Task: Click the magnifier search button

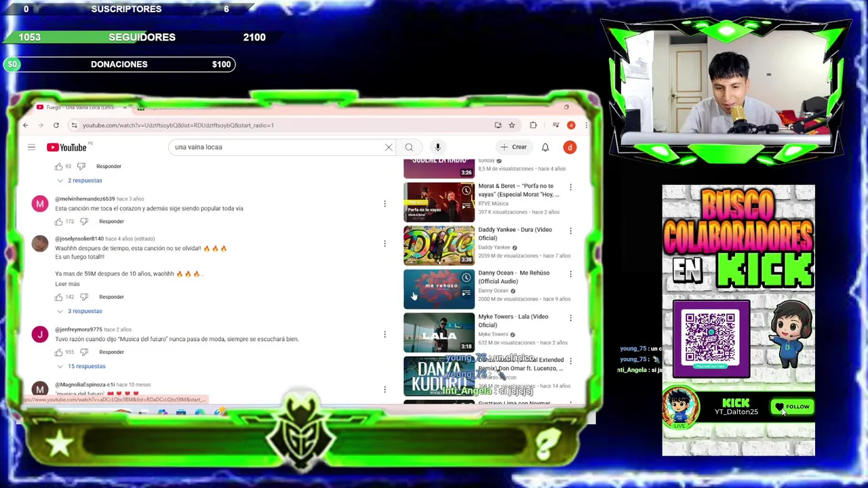Action: (x=409, y=147)
